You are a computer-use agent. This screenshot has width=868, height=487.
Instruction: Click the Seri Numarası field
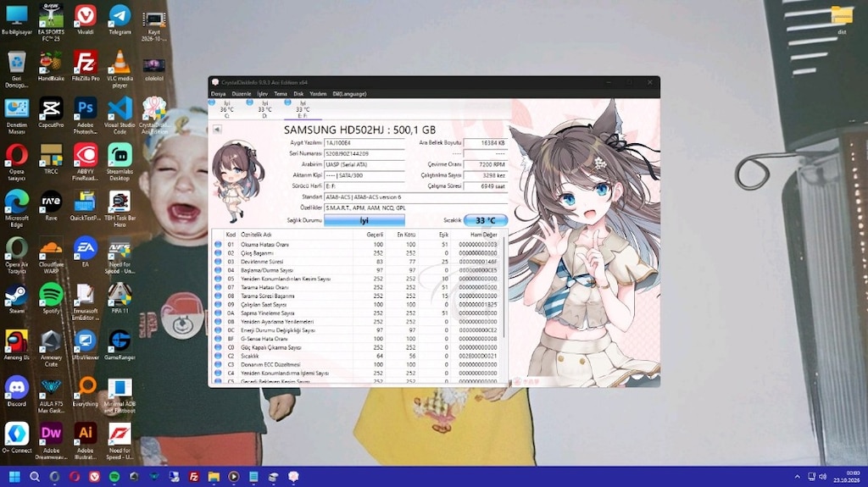364,154
